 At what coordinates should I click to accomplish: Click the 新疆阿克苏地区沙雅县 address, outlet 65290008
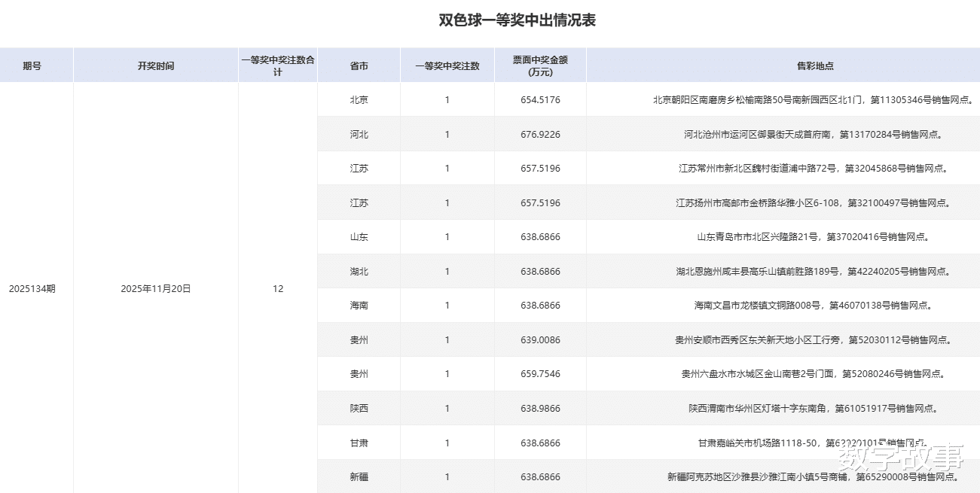click(x=813, y=476)
